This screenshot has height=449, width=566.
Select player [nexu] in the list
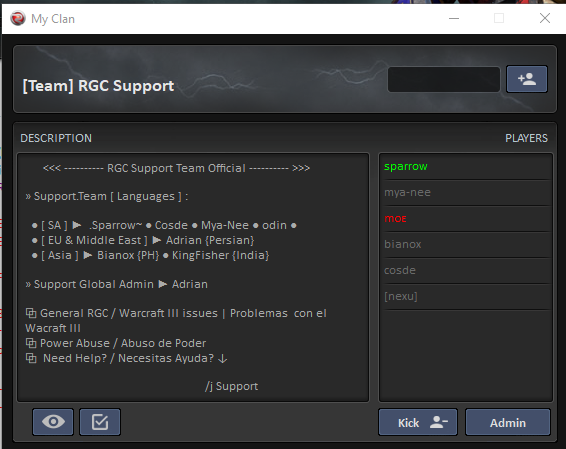pos(467,297)
